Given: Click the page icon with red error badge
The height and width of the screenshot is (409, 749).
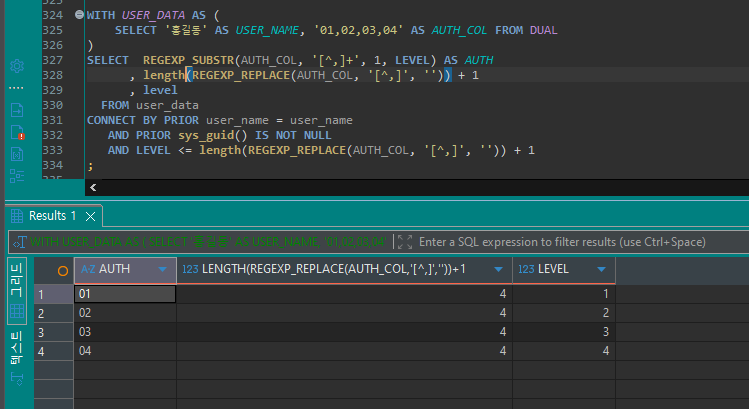Looking at the screenshot, I should click(17, 132).
